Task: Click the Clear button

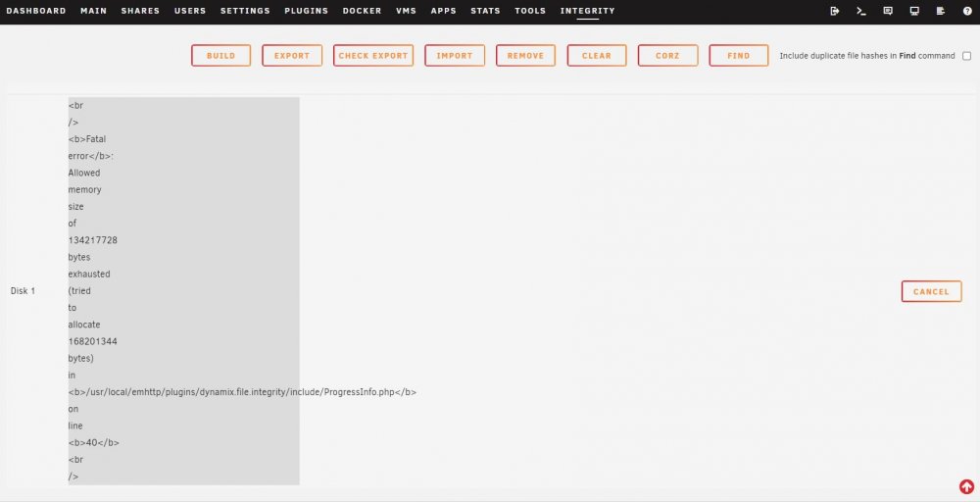Action: [597, 56]
